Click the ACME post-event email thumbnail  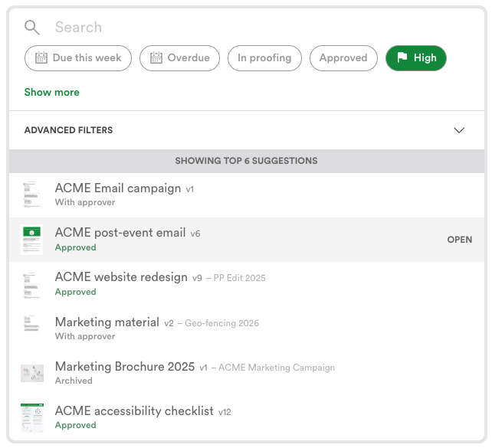[31, 240]
